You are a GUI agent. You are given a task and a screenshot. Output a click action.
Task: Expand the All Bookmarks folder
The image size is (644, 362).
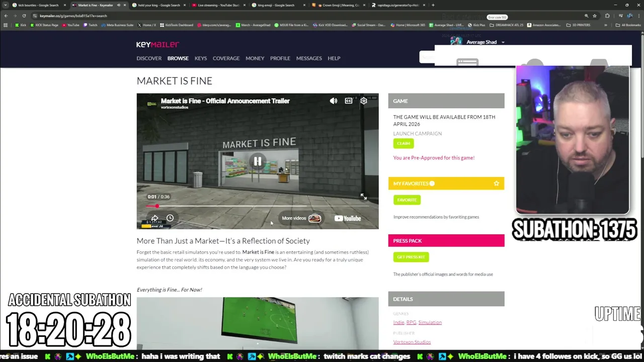tap(628, 25)
